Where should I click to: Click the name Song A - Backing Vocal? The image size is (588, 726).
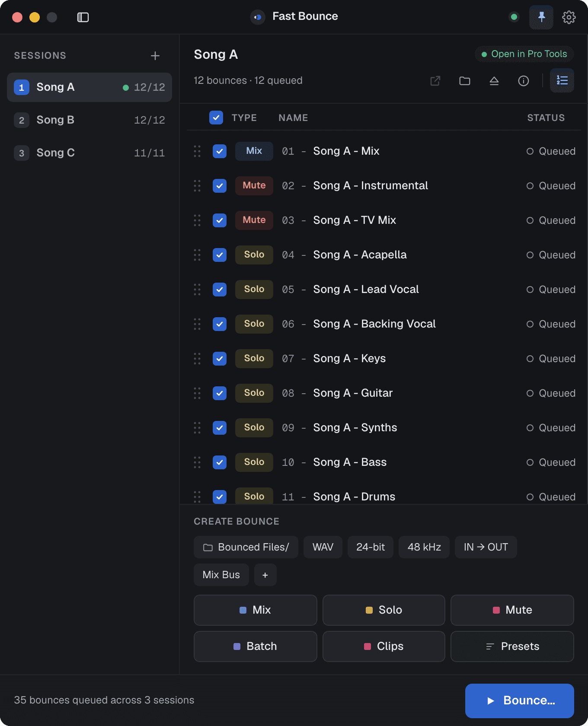(374, 324)
